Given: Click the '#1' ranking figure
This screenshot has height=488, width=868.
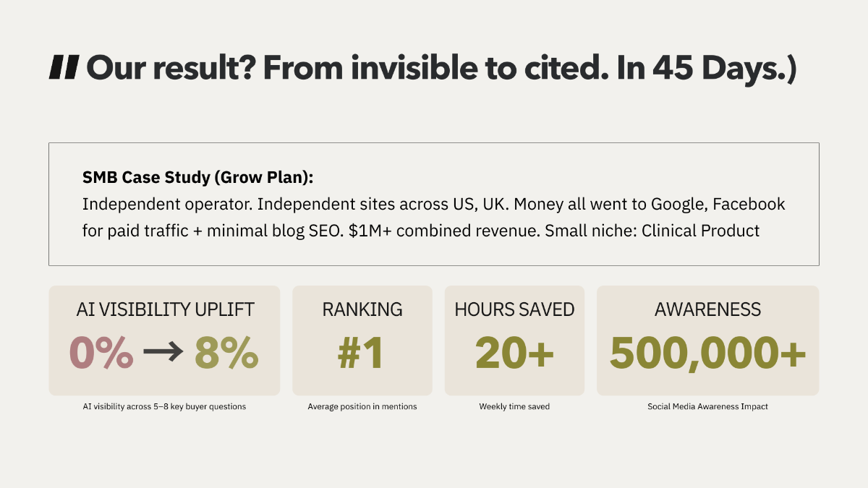Looking at the screenshot, I should coord(362,352).
